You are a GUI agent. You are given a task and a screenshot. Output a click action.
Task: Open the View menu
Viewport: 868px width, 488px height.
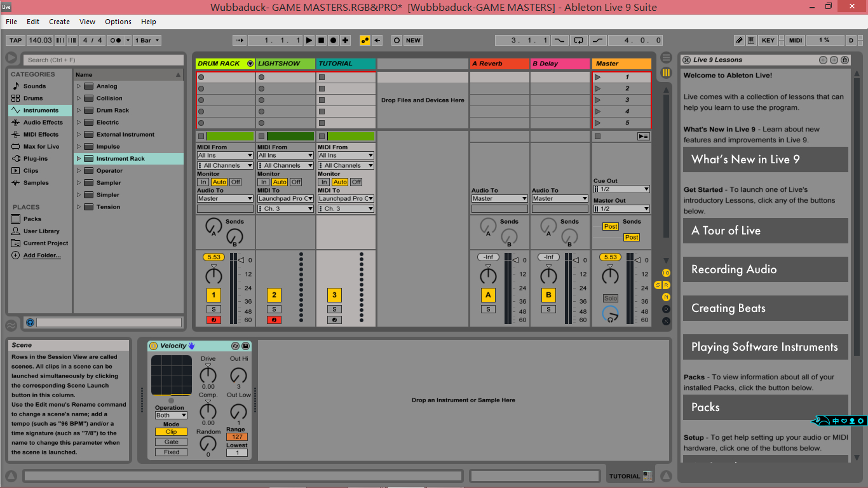click(88, 22)
